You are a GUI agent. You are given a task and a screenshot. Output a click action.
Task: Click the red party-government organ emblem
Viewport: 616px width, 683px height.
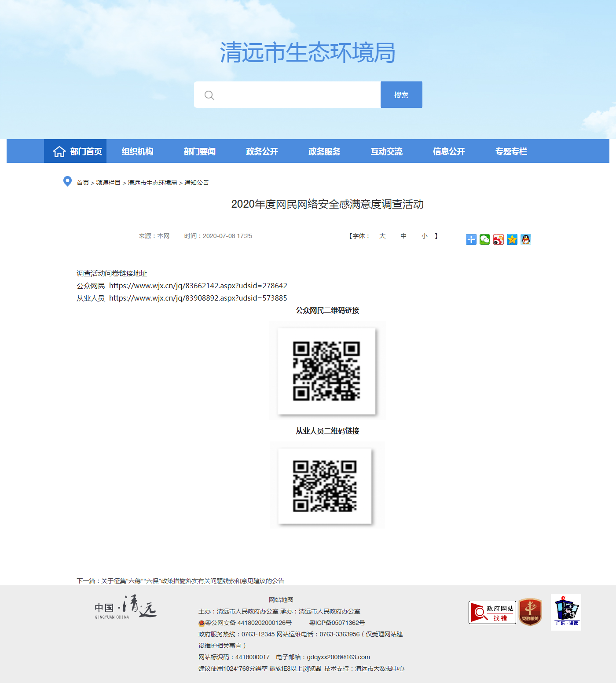(x=530, y=612)
